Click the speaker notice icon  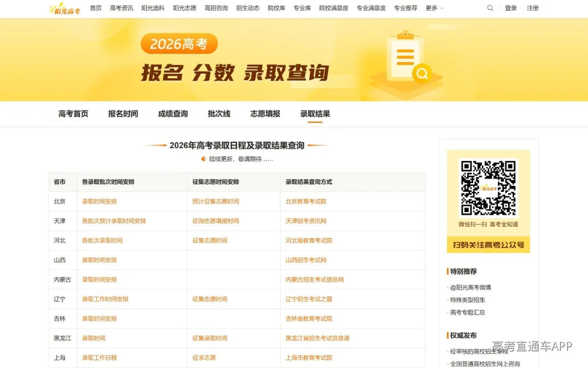pos(204,159)
